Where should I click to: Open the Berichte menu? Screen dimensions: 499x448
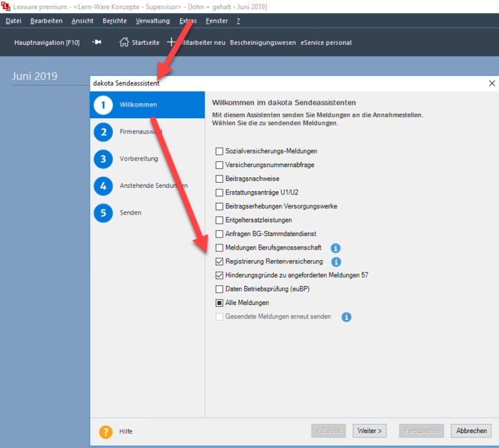coord(114,21)
